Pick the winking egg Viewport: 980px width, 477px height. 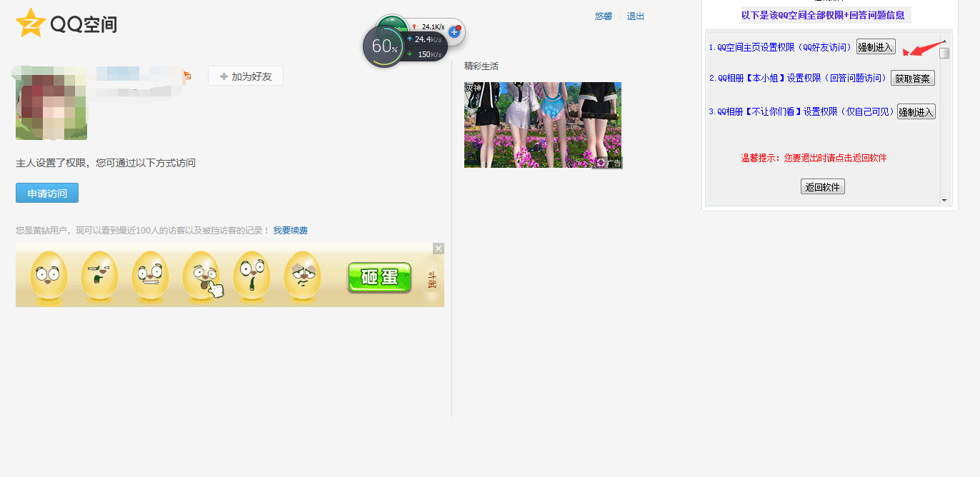click(x=99, y=275)
